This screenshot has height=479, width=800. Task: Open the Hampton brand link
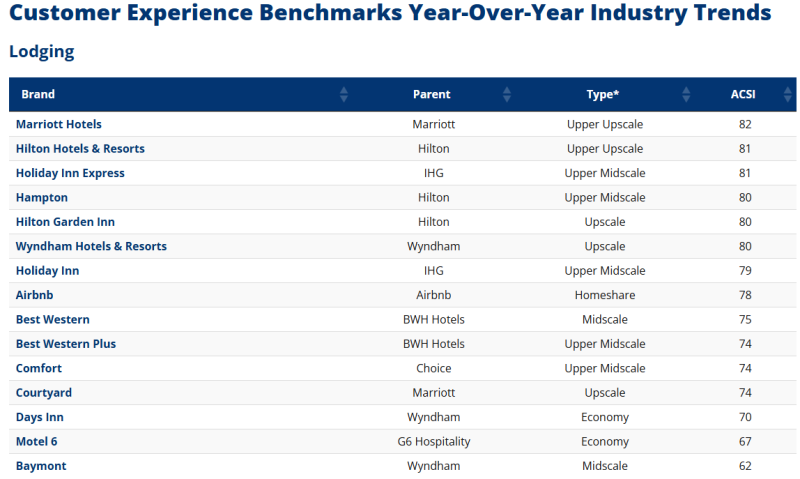(41, 197)
